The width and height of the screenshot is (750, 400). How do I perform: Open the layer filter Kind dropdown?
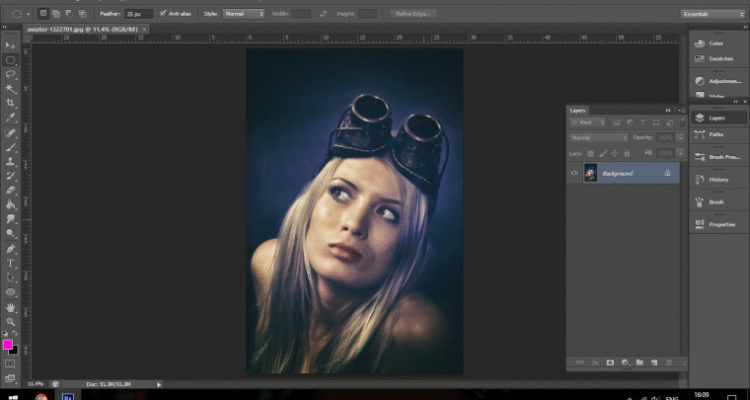click(x=588, y=122)
